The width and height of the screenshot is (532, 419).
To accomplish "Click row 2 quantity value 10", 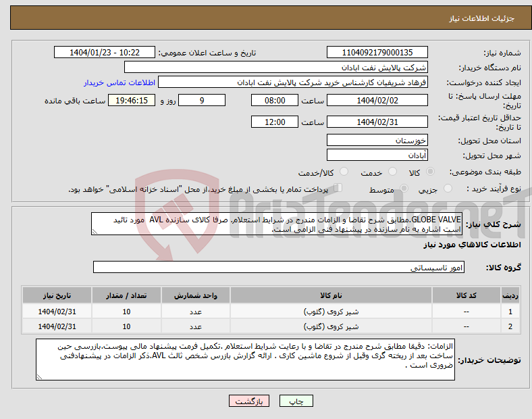I will point(126,326).
